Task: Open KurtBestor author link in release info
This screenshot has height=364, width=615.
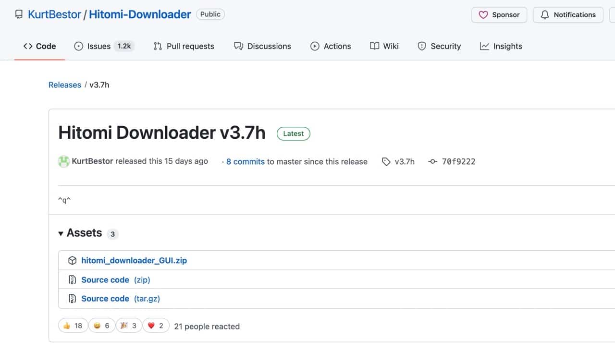Action: click(92, 161)
